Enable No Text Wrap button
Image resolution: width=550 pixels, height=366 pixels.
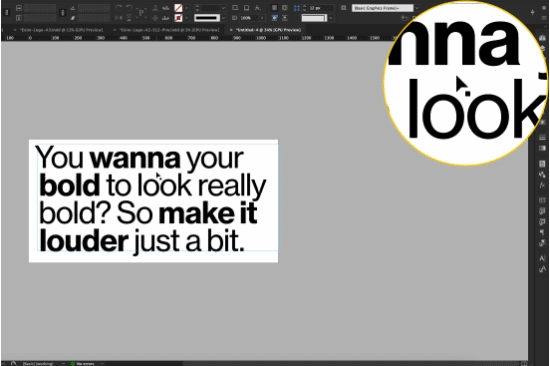(x=274, y=8)
